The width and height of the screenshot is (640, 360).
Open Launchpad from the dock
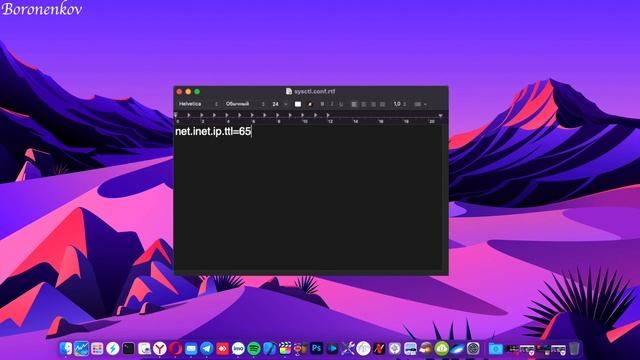97,349
